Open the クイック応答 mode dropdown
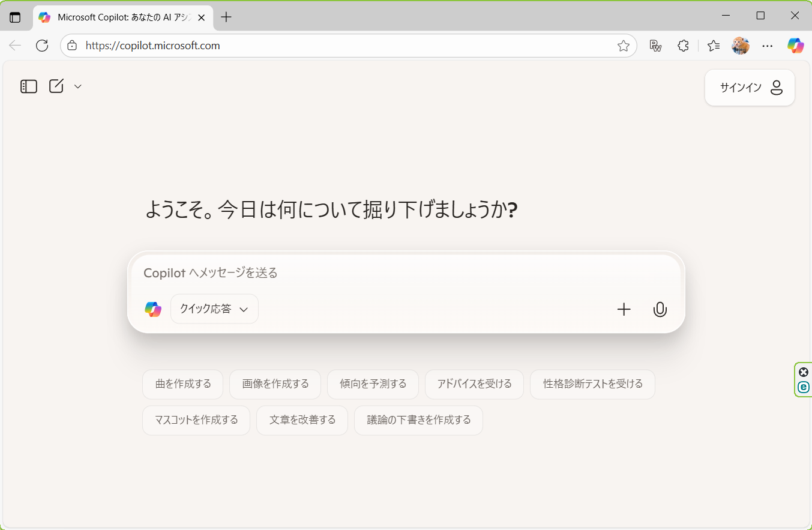The width and height of the screenshot is (812, 530). click(214, 309)
